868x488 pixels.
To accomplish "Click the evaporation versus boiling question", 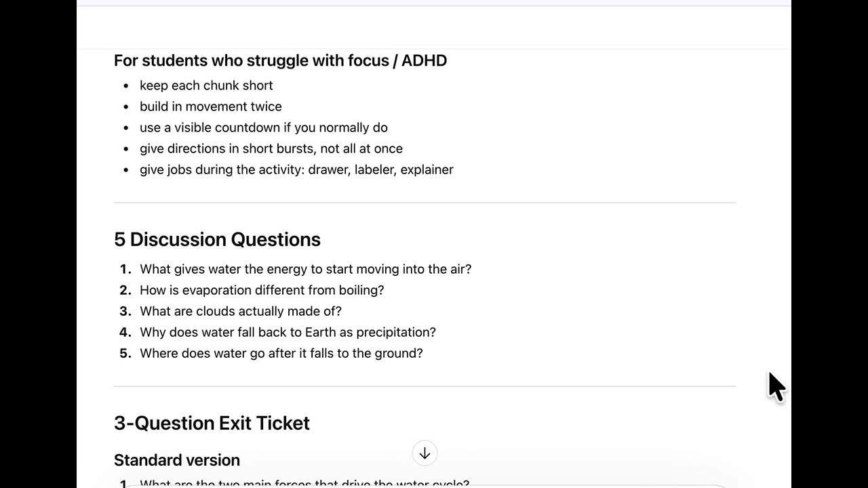I will (261, 290).
